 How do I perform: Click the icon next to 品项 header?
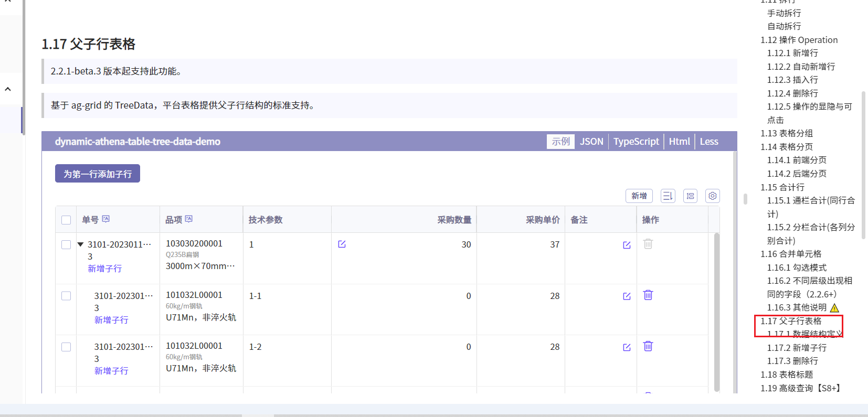pyautogui.click(x=189, y=219)
